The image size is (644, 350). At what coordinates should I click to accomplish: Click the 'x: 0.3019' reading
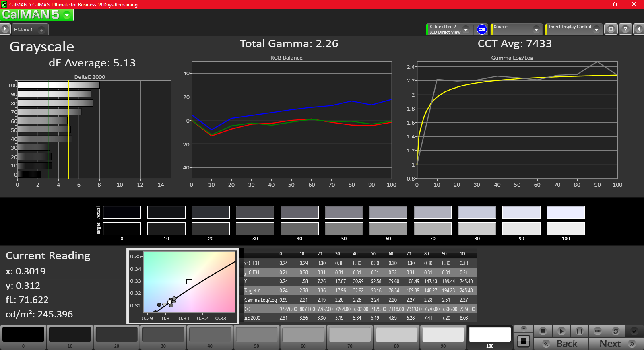pyautogui.click(x=26, y=271)
